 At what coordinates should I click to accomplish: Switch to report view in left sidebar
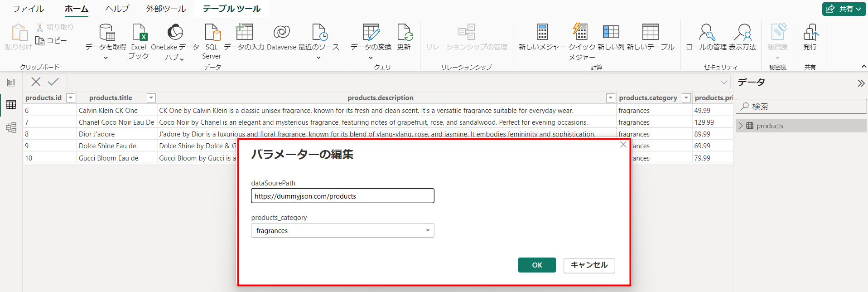(11, 83)
